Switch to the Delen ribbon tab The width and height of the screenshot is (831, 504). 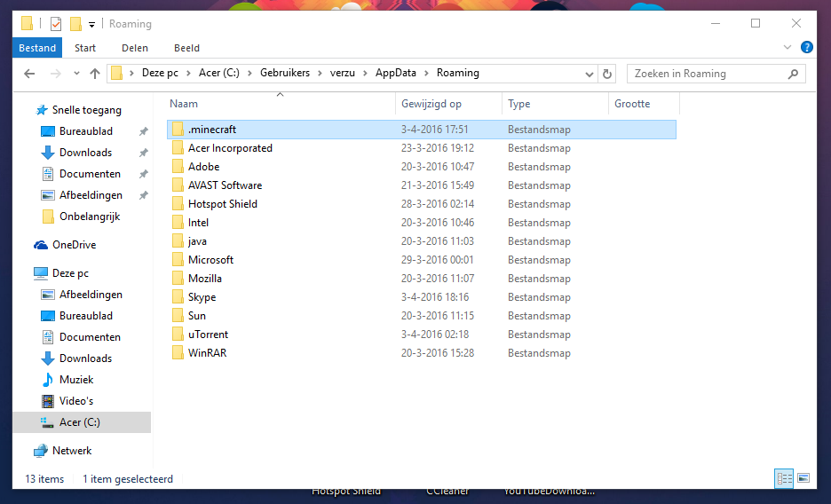coord(135,48)
